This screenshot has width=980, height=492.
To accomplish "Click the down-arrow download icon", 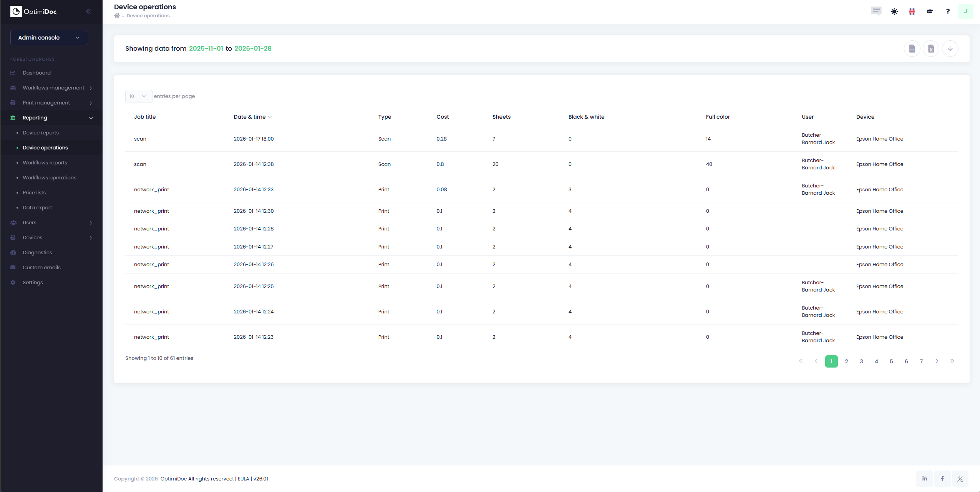I will pos(950,49).
